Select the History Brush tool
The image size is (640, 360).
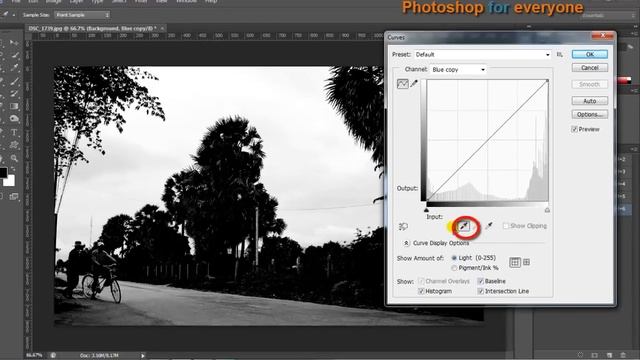[x=15, y=93]
